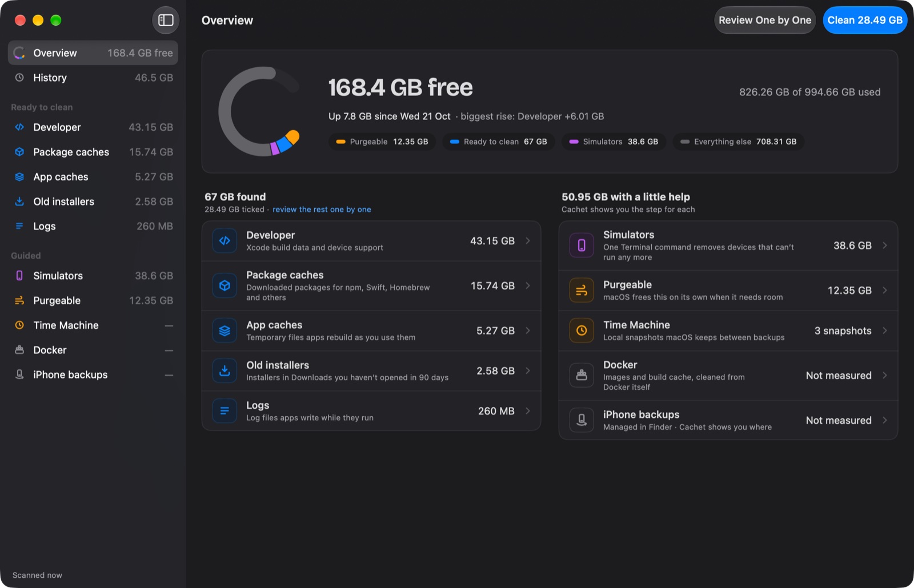The image size is (914, 588).
Task: Click the 'Scanned now' status text
Action: pyautogui.click(x=37, y=575)
